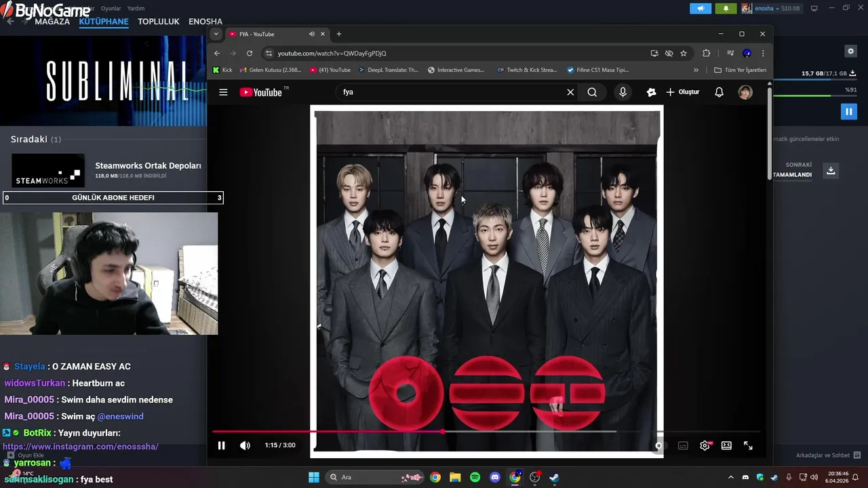868x488 pixels.
Task: Open Steam Yardım menu
Action: coord(136,8)
